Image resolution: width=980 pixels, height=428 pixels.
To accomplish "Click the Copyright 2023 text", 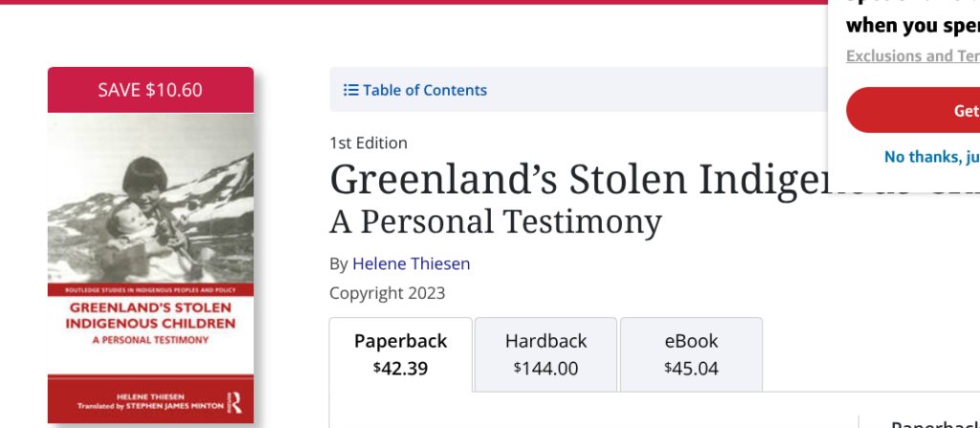I will tap(387, 293).
